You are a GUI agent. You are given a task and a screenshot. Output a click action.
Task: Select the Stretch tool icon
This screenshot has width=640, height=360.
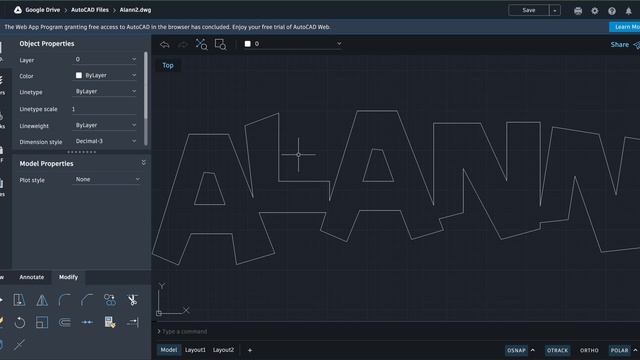[x=19, y=300]
